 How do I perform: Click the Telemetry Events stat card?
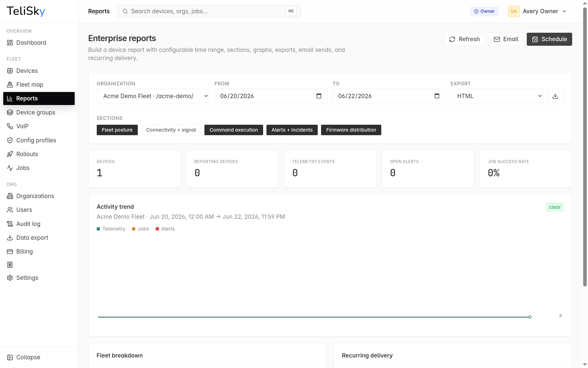[x=330, y=169]
